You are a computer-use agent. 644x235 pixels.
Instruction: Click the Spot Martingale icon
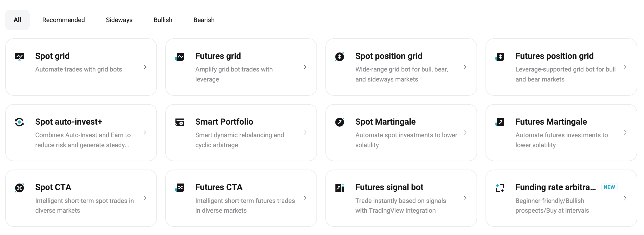coord(340,122)
